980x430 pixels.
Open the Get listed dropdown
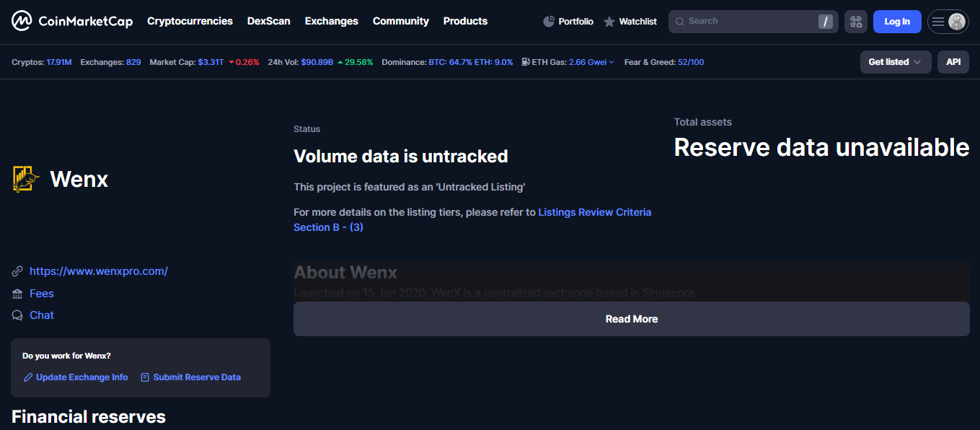(x=895, y=62)
